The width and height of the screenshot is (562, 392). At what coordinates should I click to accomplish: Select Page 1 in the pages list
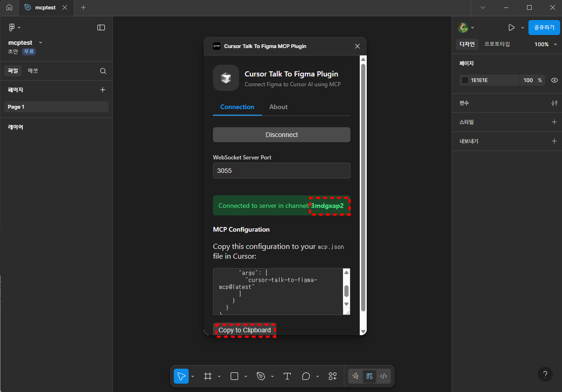[56, 107]
